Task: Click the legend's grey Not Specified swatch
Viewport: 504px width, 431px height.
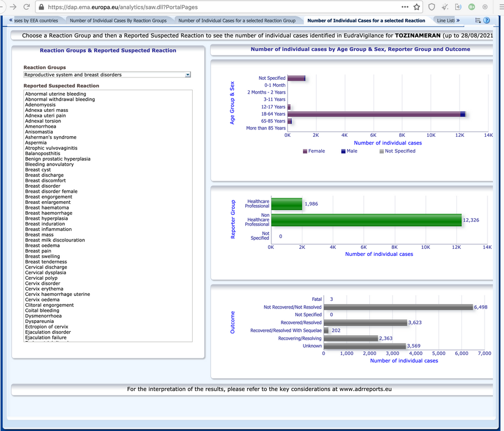Action: click(x=382, y=151)
